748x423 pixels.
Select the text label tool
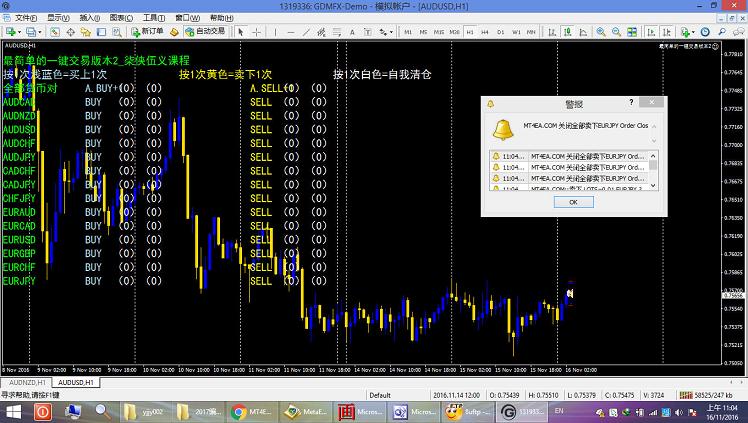point(368,32)
